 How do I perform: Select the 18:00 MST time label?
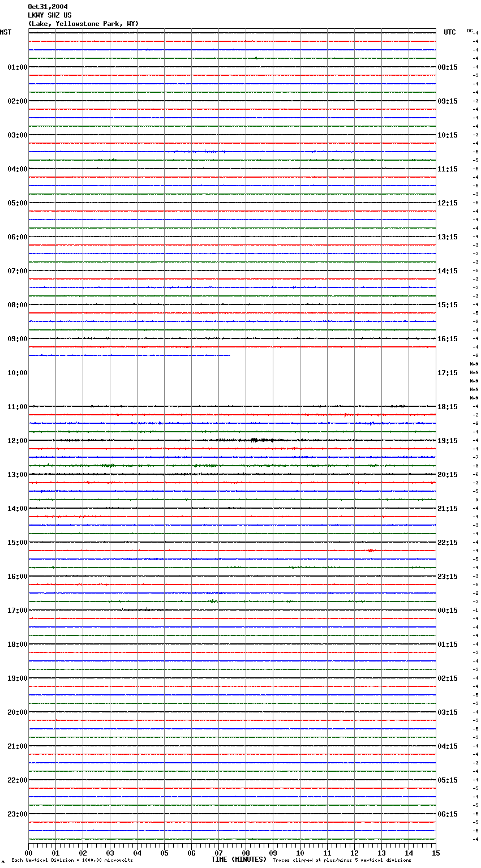18,644
